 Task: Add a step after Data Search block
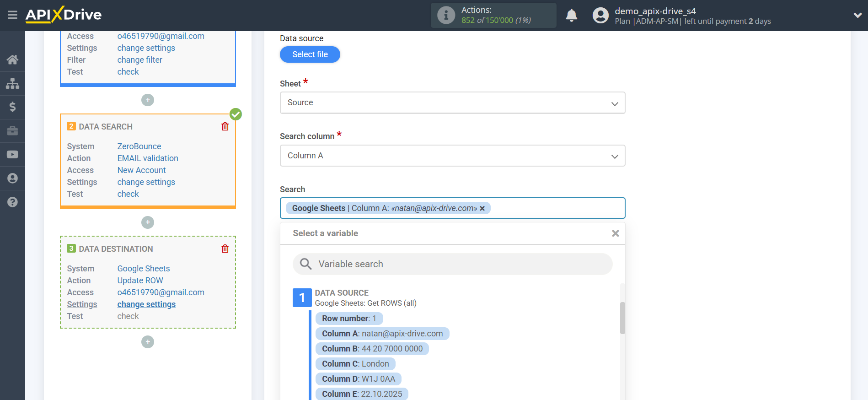click(148, 222)
